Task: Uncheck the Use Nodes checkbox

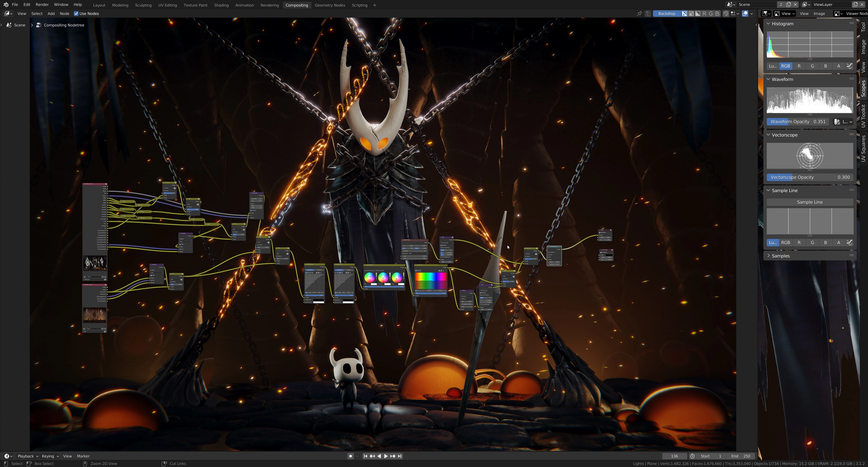Action: coord(76,14)
